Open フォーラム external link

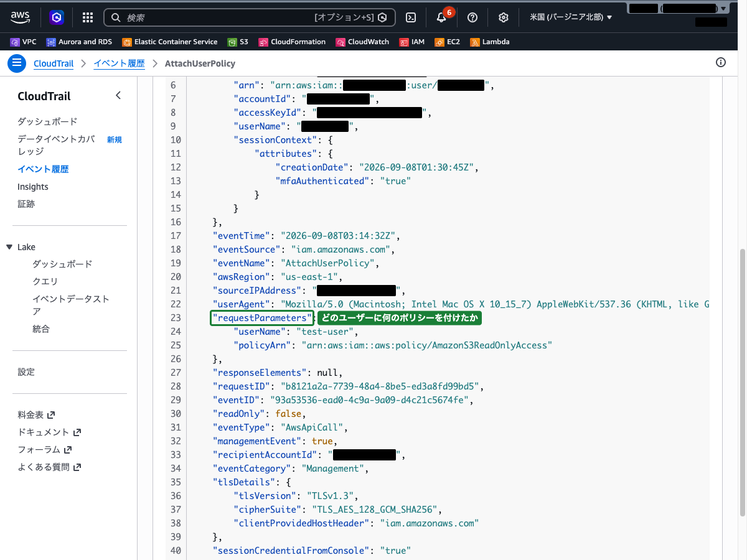[x=45, y=449]
